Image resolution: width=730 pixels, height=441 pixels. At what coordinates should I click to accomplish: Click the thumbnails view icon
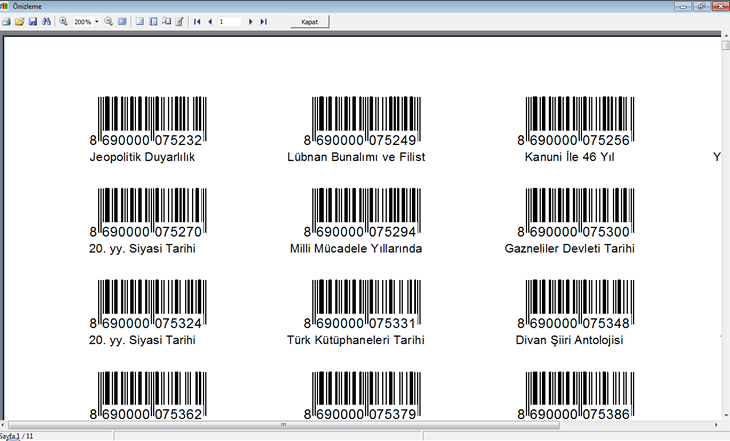(x=153, y=21)
